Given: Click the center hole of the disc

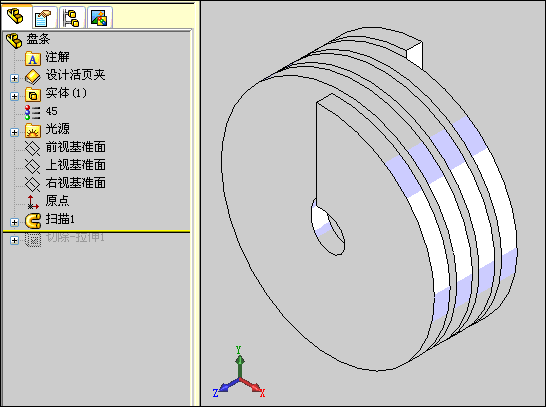Looking at the screenshot, I should 328,227.
